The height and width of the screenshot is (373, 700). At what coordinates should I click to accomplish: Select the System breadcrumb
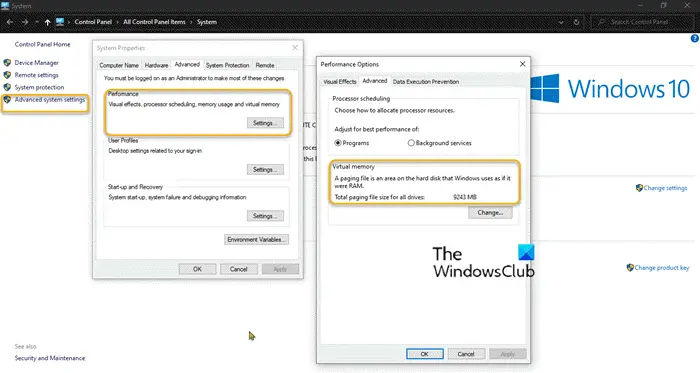pos(207,22)
